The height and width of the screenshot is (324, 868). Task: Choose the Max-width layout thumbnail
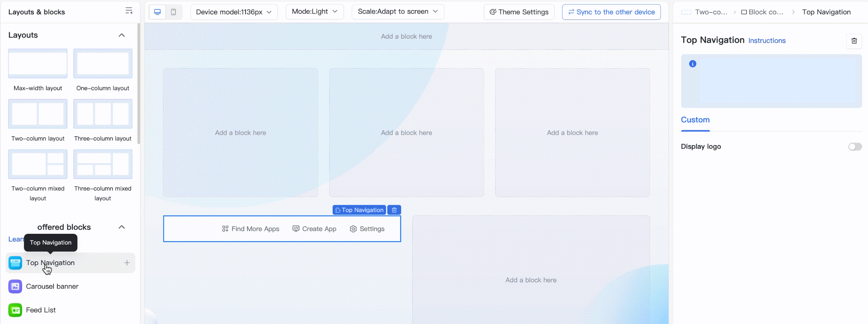(38, 63)
